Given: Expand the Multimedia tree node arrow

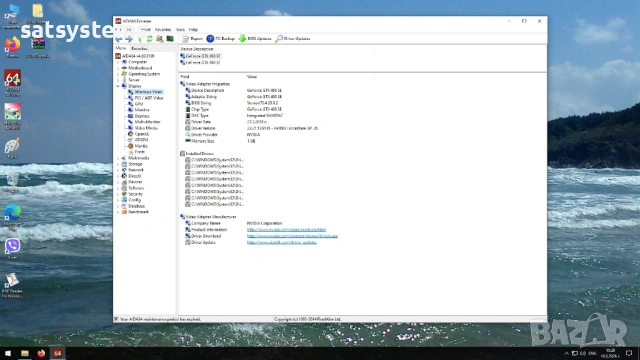Looking at the screenshot, I should pos(118,158).
